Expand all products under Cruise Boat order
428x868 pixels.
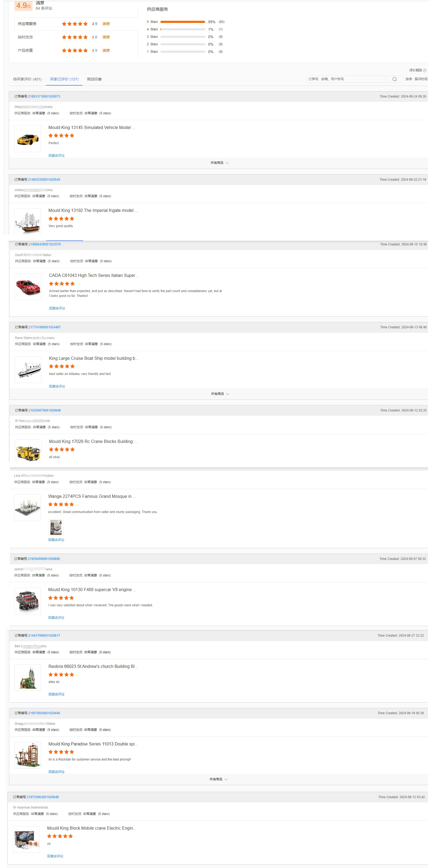click(220, 394)
